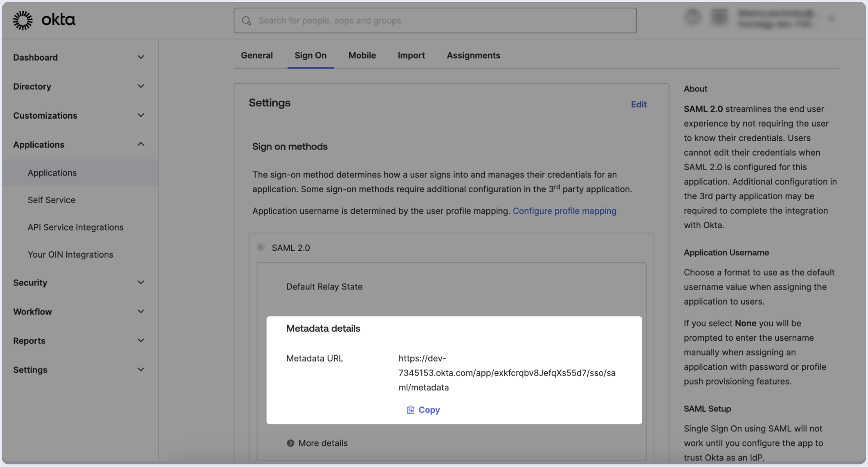Screen dimensions: 868x467
Task: Click the Edit settings link
Action: tap(639, 104)
